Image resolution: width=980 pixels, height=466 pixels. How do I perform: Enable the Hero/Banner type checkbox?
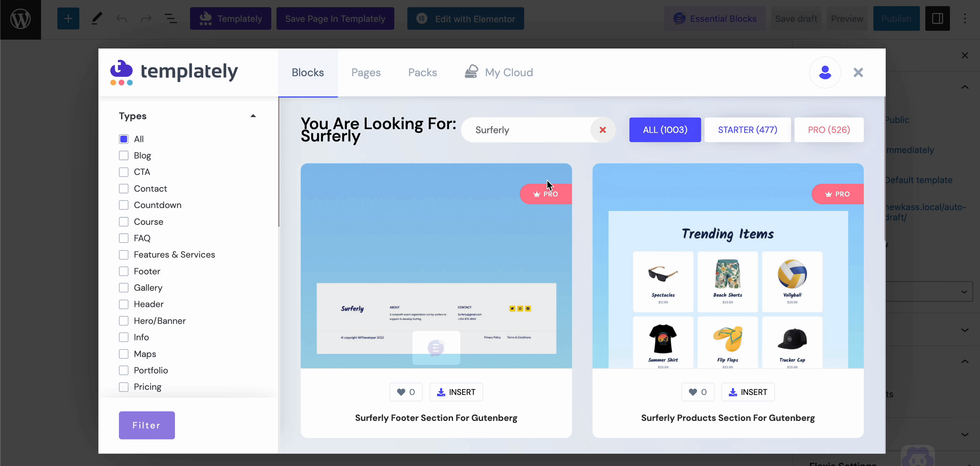[x=124, y=320]
